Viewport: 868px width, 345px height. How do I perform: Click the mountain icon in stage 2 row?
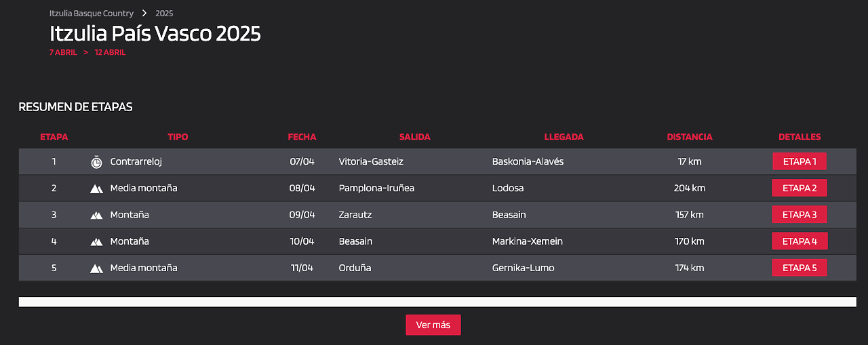(96, 188)
